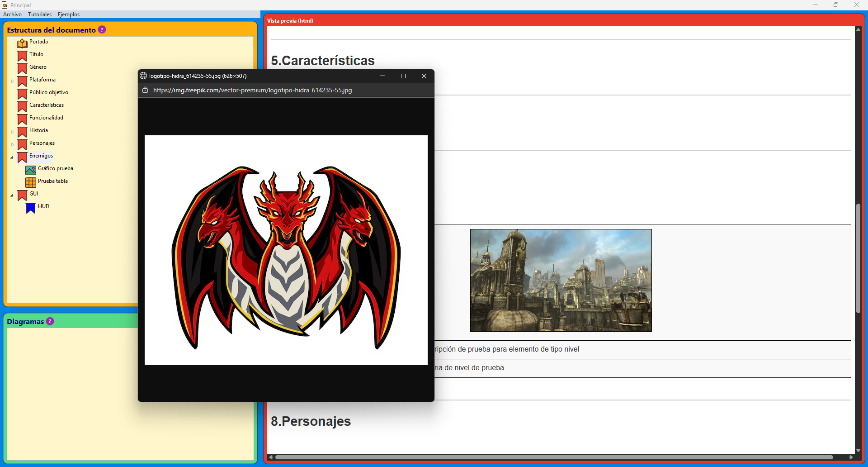Click the Título bookmark icon
Screen dimensions: 868x467
pyautogui.click(x=22, y=56)
